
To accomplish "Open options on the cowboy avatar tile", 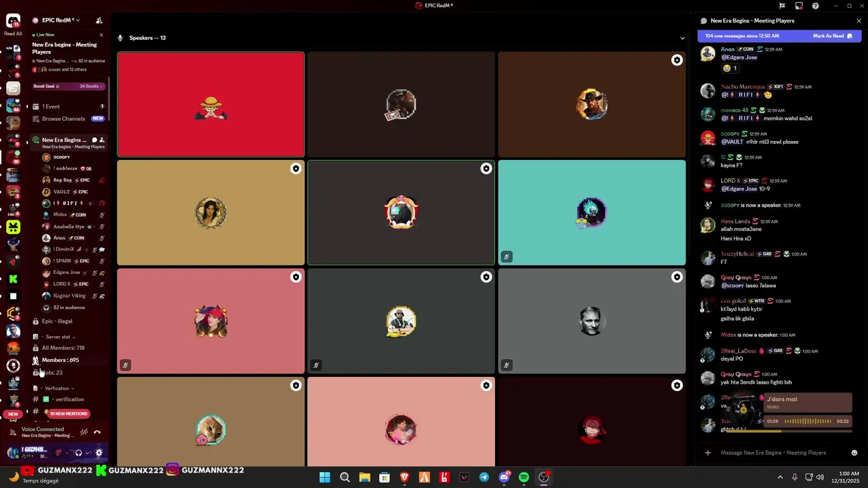I will coord(677,60).
